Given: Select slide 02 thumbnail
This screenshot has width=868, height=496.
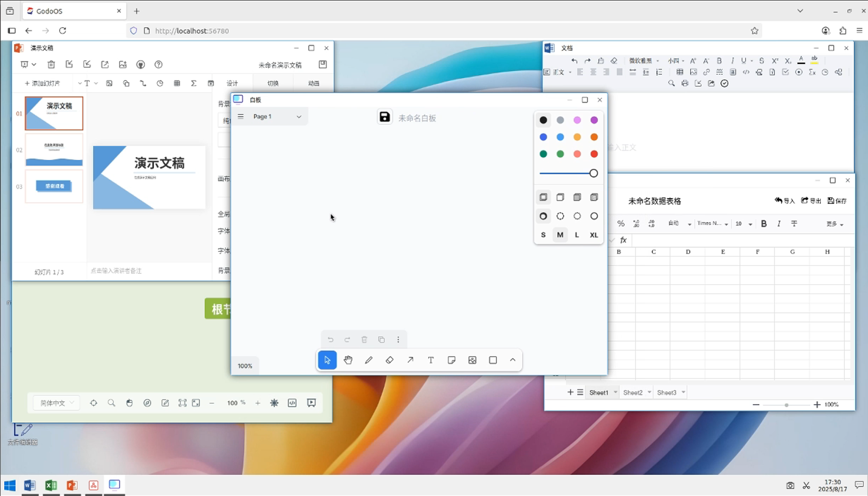Looking at the screenshot, I should (54, 150).
